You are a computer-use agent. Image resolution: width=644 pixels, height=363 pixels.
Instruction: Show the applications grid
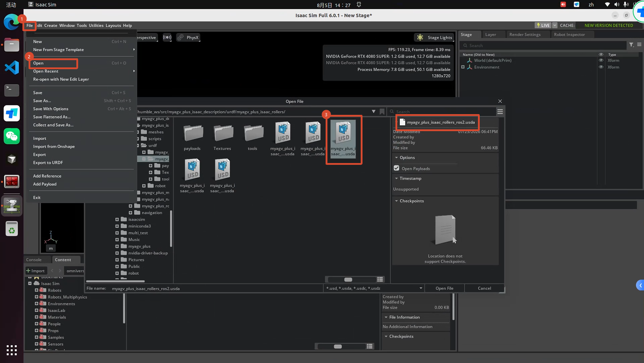pyautogui.click(x=12, y=350)
